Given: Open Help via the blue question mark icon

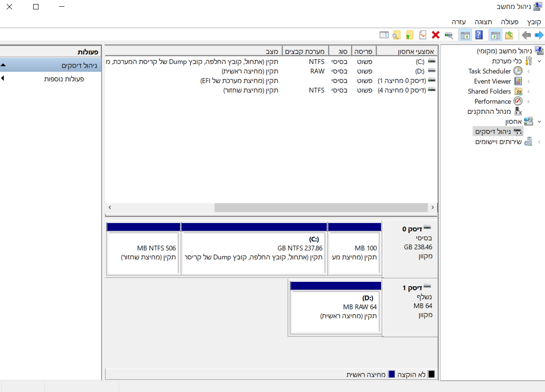Looking at the screenshot, I should click(479, 35).
